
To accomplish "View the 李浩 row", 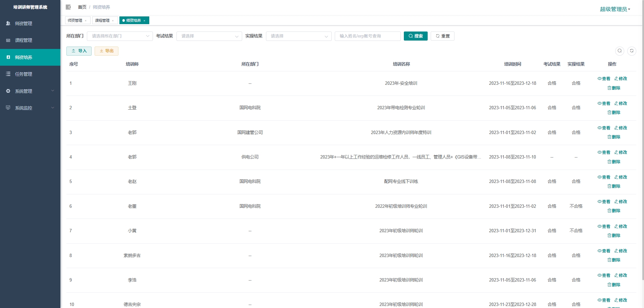I will coord(604,275).
